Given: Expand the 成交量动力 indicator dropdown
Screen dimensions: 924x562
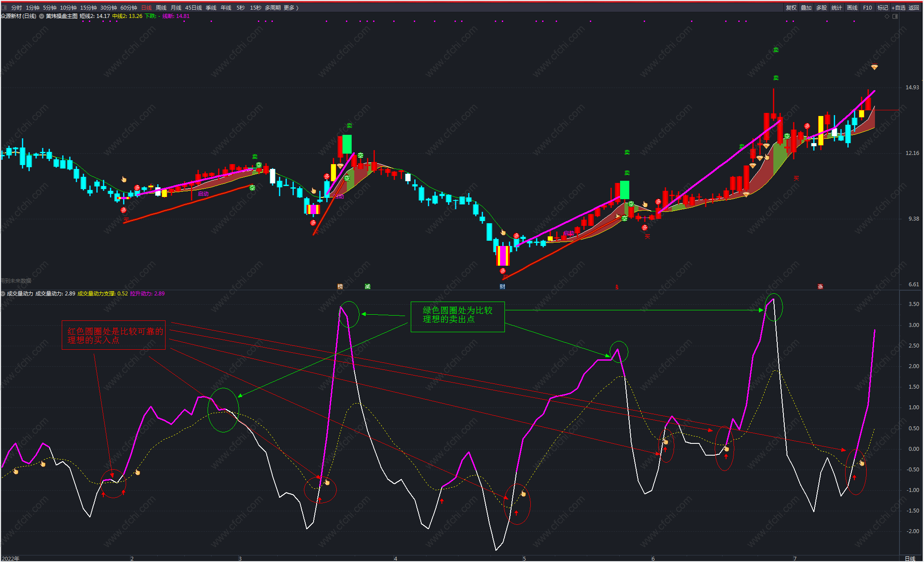Looking at the screenshot, I should [x=3, y=294].
